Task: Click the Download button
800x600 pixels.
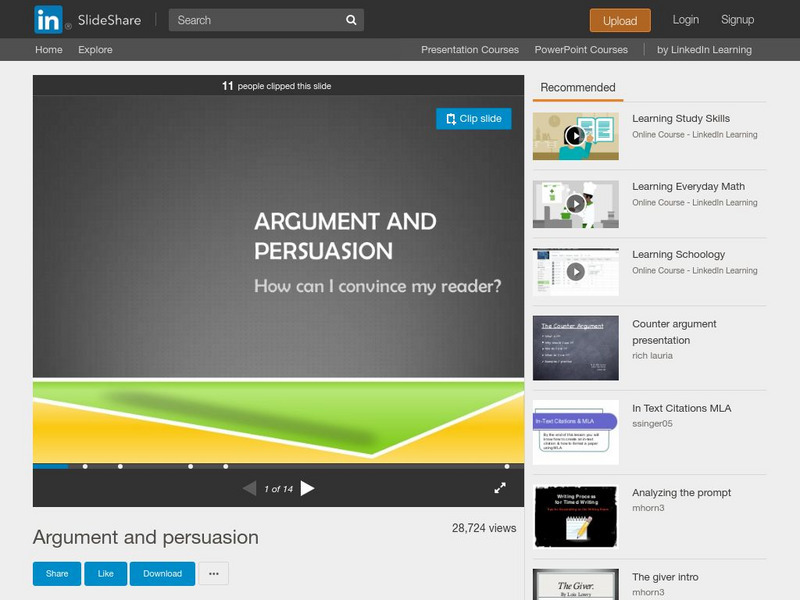Action: coord(162,573)
